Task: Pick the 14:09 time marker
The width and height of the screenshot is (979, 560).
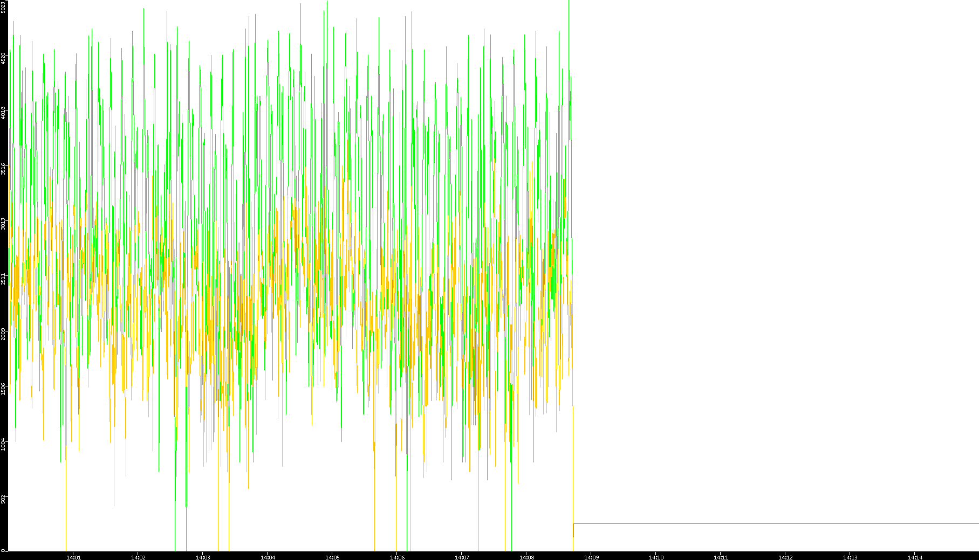Action: [591, 557]
